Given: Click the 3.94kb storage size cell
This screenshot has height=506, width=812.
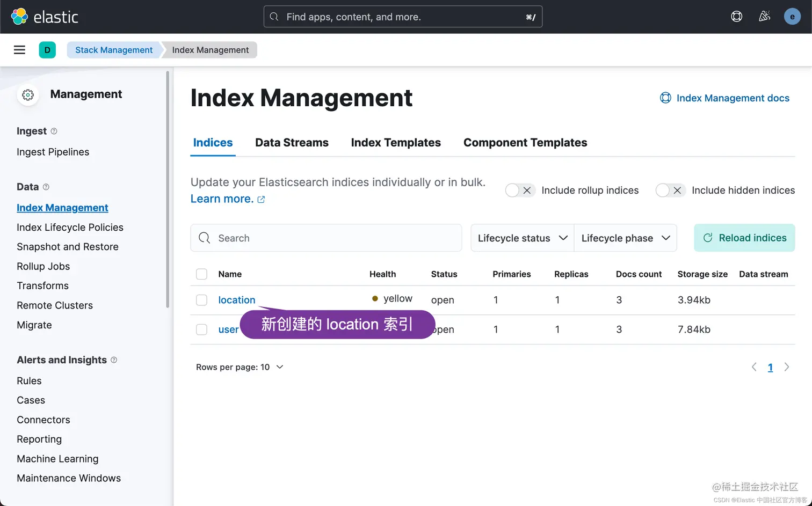Looking at the screenshot, I should coord(694,300).
